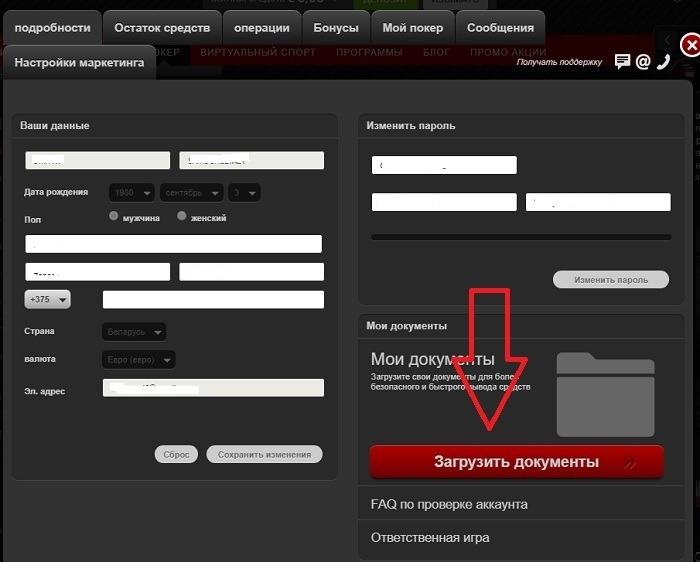Click the Сброс button
This screenshot has width=700, height=562.
[176, 454]
